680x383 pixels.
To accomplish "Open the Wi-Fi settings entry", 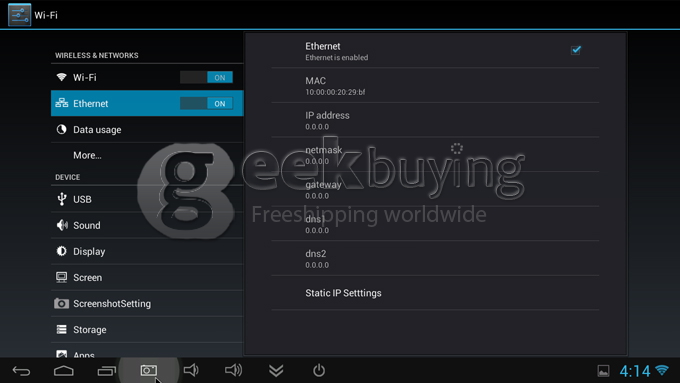I will coord(147,77).
